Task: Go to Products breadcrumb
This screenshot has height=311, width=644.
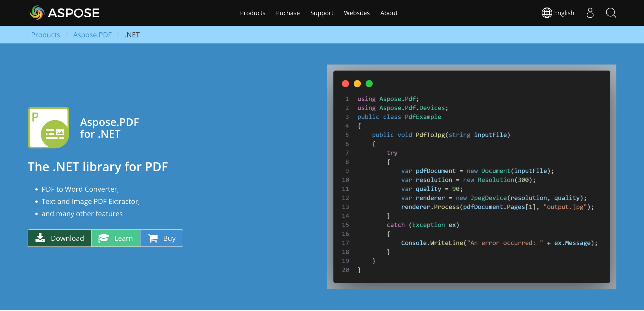Action: (x=46, y=35)
